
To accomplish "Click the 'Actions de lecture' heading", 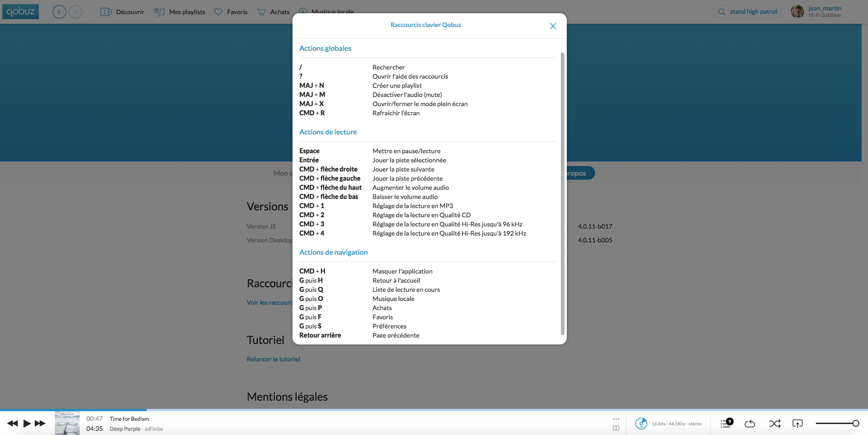I will click(328, 132).
